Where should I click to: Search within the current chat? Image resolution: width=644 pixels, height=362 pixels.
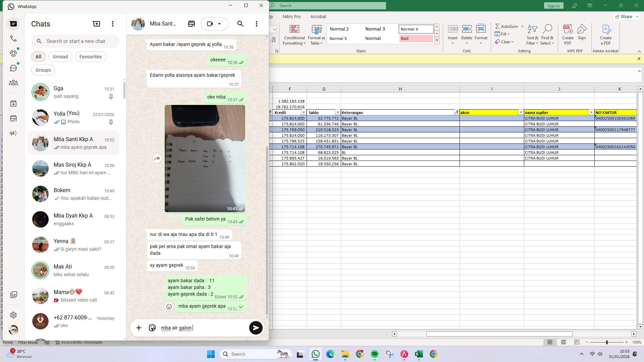click(240, 23)
